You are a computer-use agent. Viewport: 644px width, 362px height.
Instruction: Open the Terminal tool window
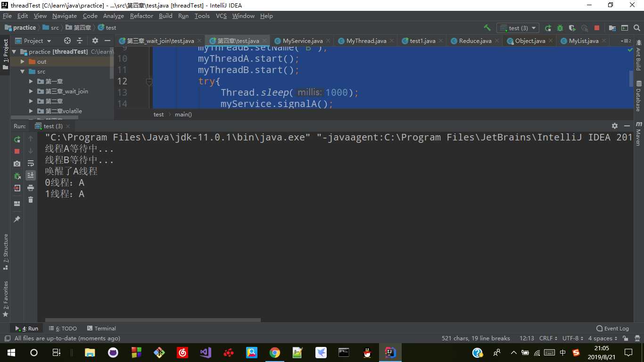101,329
